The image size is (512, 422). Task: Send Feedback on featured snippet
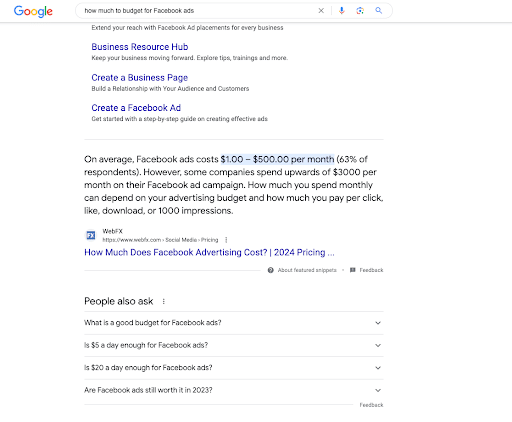coord(371,270)
